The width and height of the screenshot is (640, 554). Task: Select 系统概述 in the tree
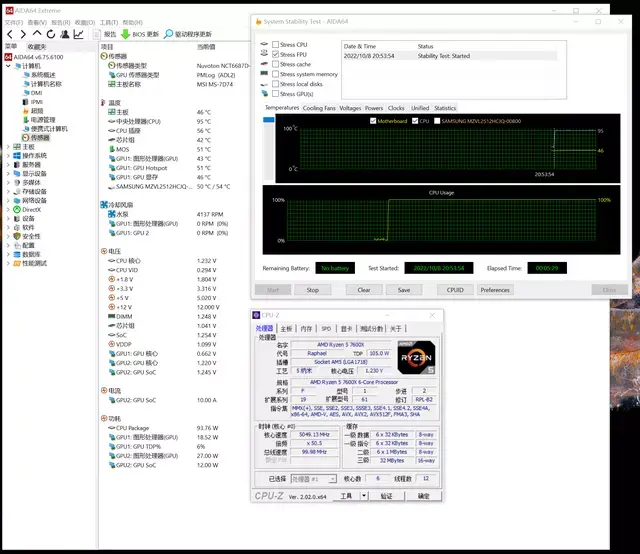tap(39, 75)
